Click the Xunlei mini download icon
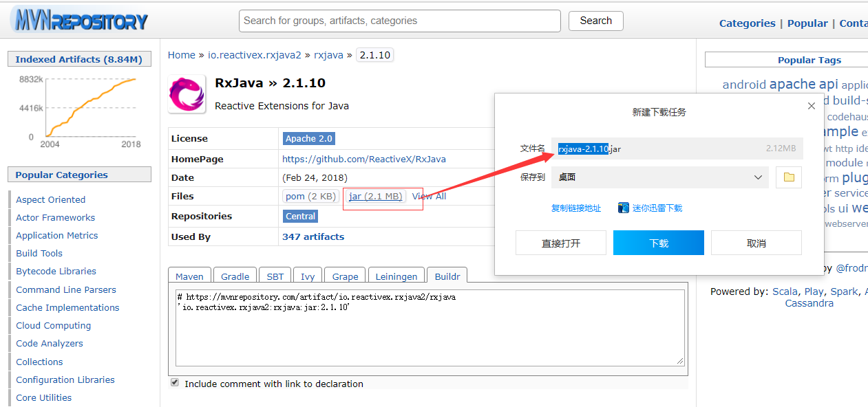 [624, 208]
